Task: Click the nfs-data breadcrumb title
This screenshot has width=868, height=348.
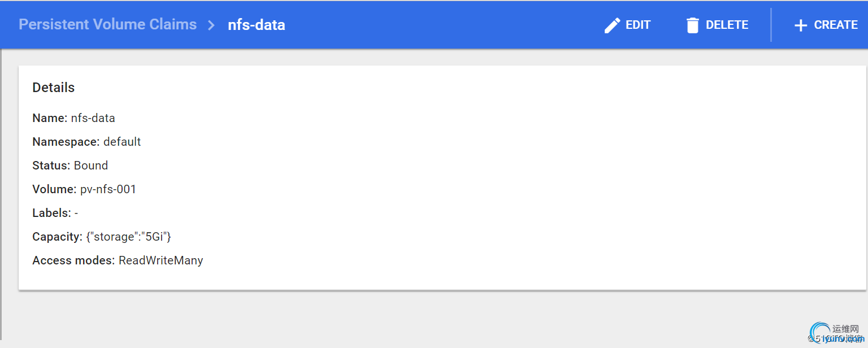Action: click(257, 25)
